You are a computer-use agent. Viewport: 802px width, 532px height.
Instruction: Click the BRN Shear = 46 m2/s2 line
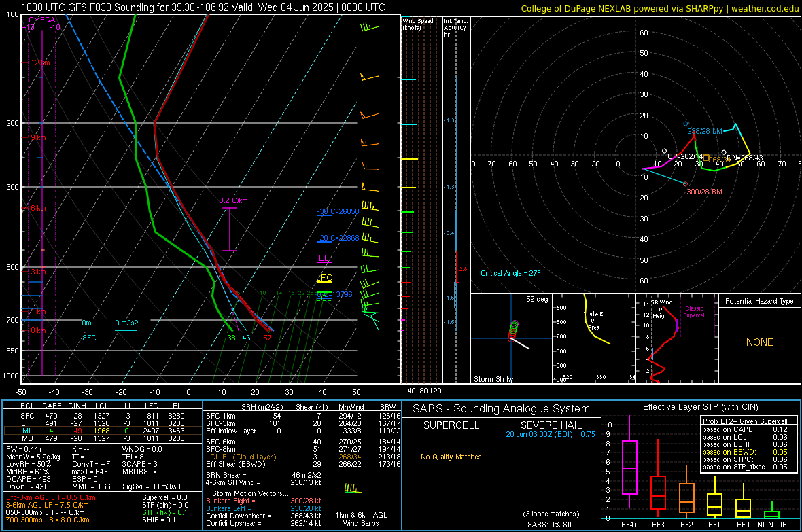pyautogui.click(x=264, y=475)
